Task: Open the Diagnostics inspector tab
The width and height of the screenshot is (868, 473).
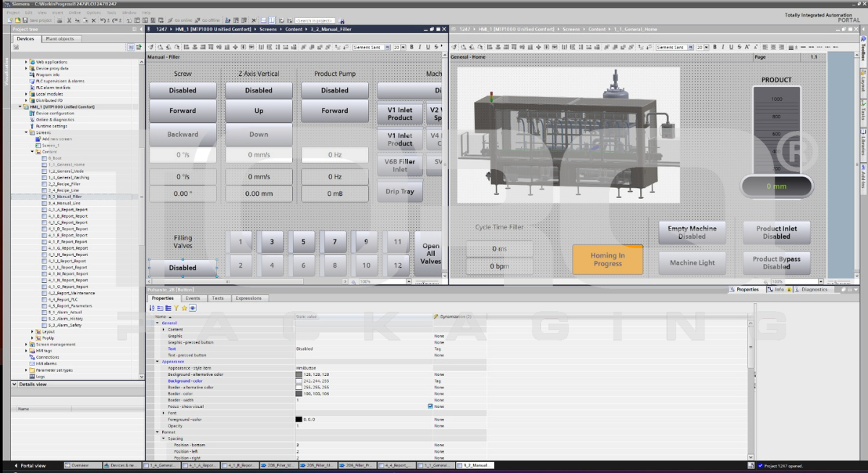Action: coord(815,289)
